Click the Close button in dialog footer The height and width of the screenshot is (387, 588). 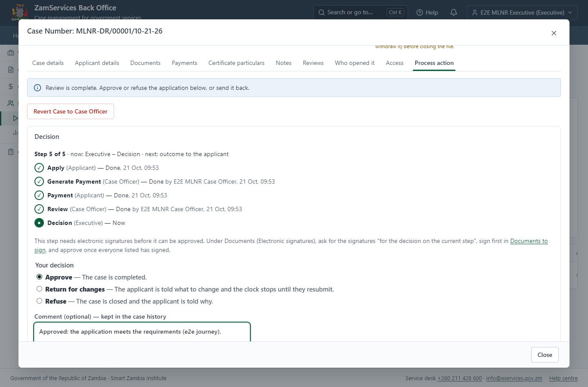point(545,355)
